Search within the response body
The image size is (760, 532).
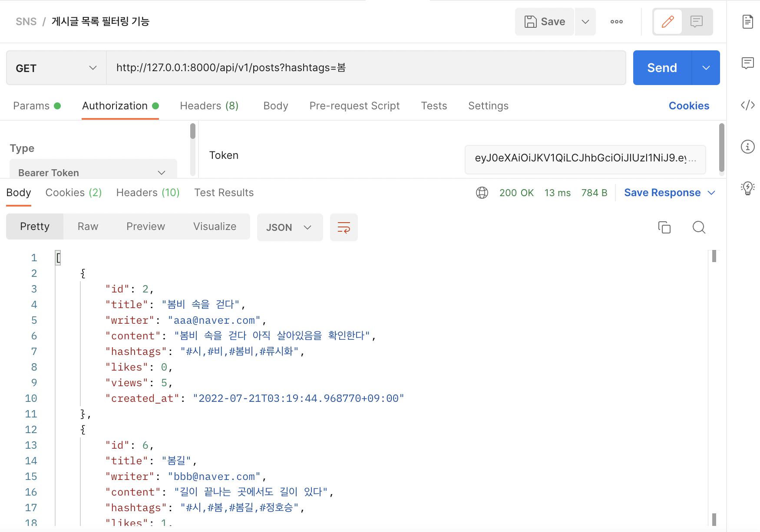pyautogui.click(x=699, y=227)
